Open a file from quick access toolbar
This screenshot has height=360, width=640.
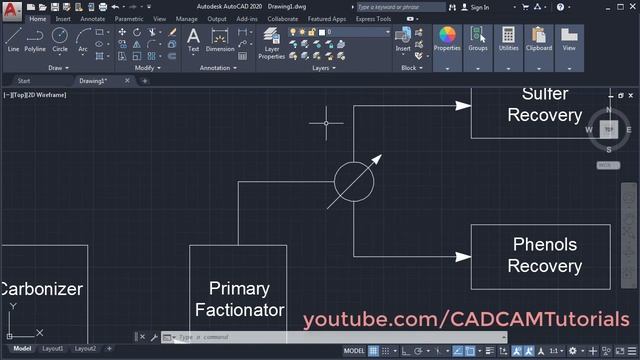coord(42,7)
